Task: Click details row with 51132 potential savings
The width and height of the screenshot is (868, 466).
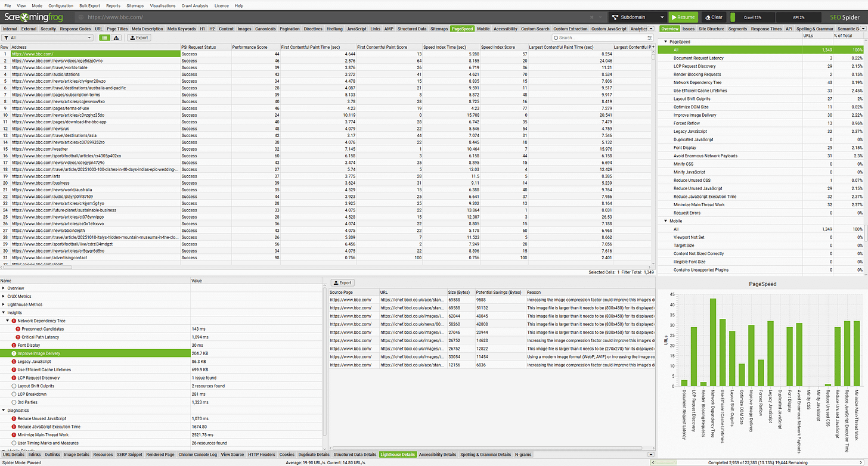Action: click(x=491, y=308)
